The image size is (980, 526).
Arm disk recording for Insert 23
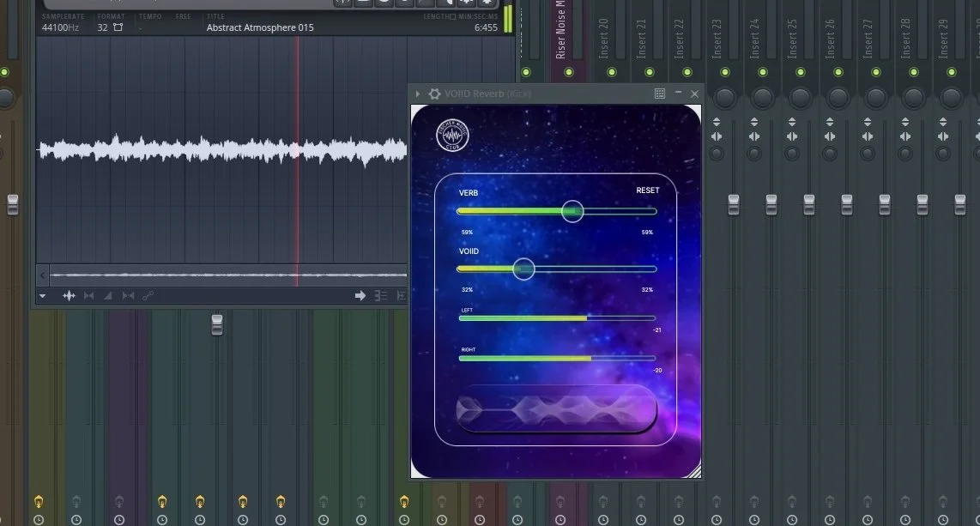(x=717, y=501)
